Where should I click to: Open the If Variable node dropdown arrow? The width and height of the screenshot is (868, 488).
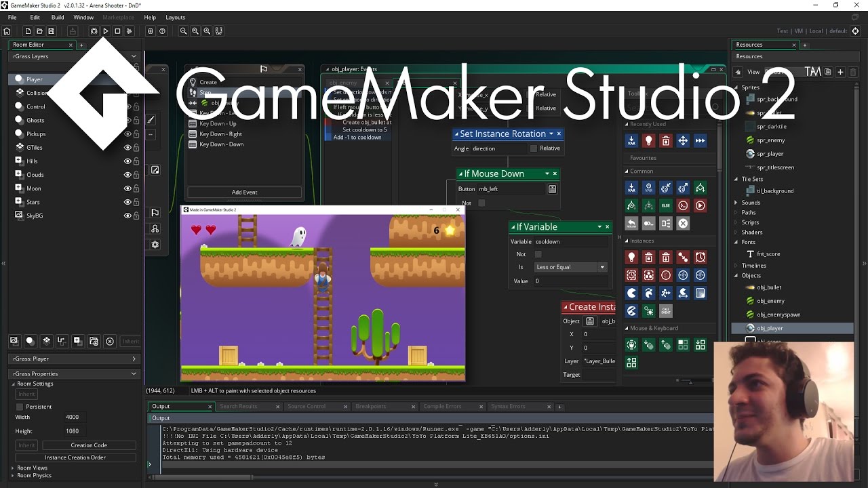(599, 227)
